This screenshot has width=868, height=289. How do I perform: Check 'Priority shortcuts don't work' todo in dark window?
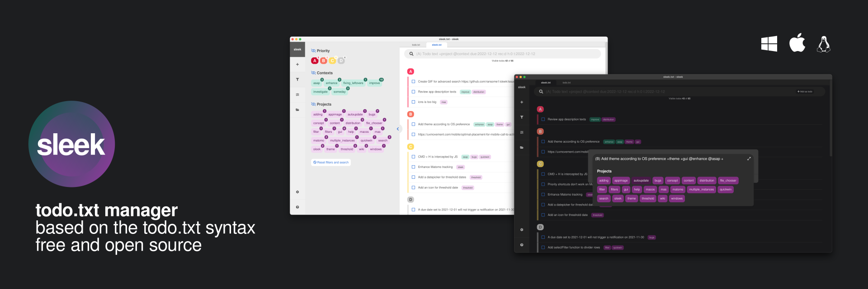tap(543, 184)
